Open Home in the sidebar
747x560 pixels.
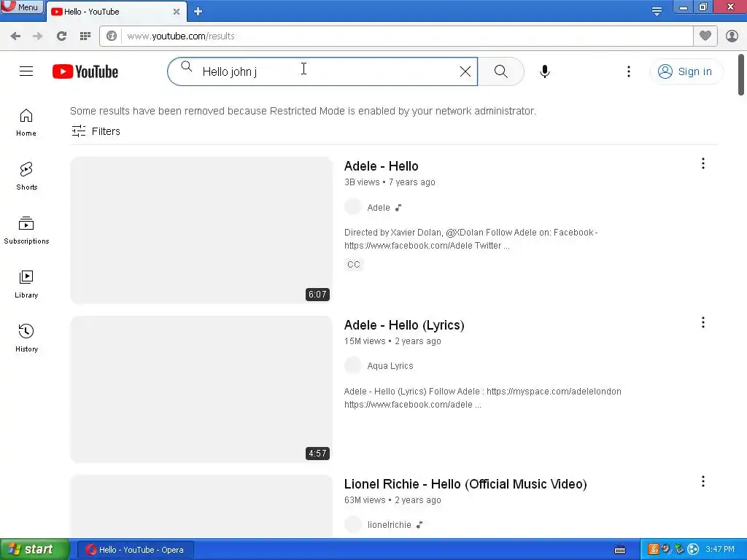tap(26, 122)
